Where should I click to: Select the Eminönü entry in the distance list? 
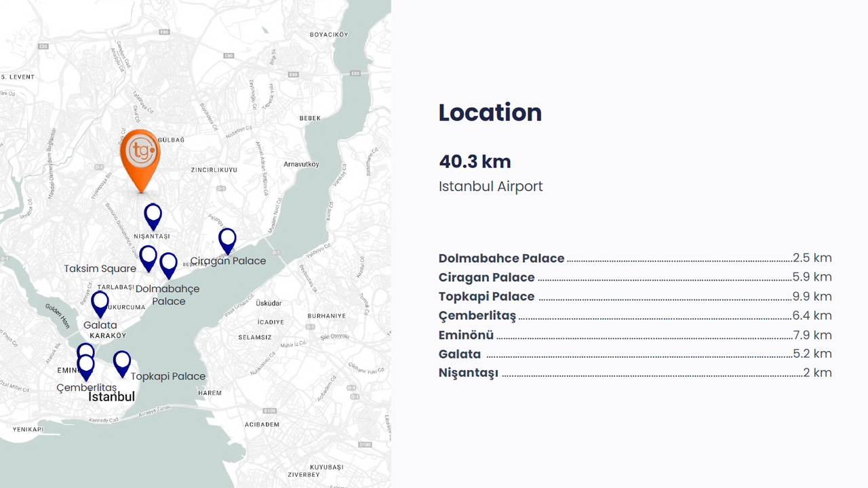[x=466, y=335]
